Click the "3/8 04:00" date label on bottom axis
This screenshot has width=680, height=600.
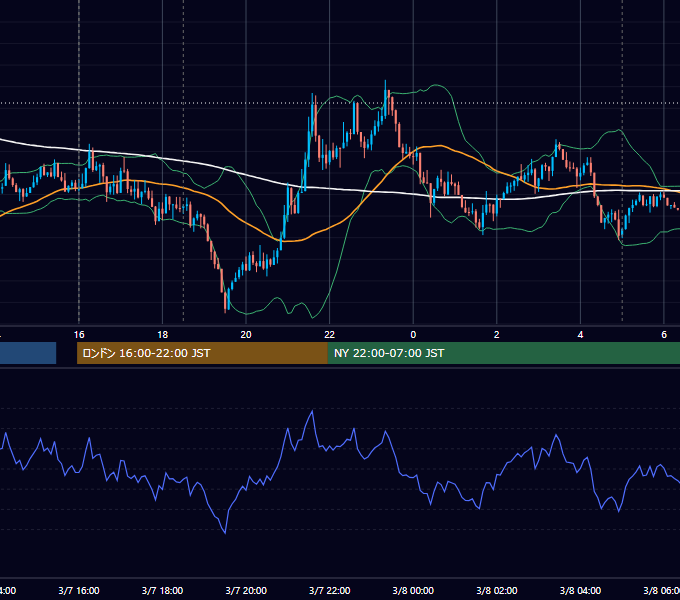(580, 590)
